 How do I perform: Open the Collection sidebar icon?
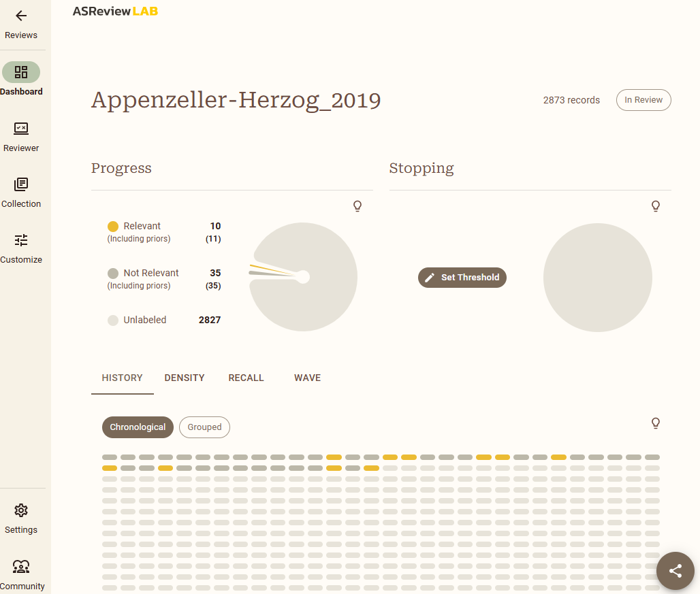21,184
